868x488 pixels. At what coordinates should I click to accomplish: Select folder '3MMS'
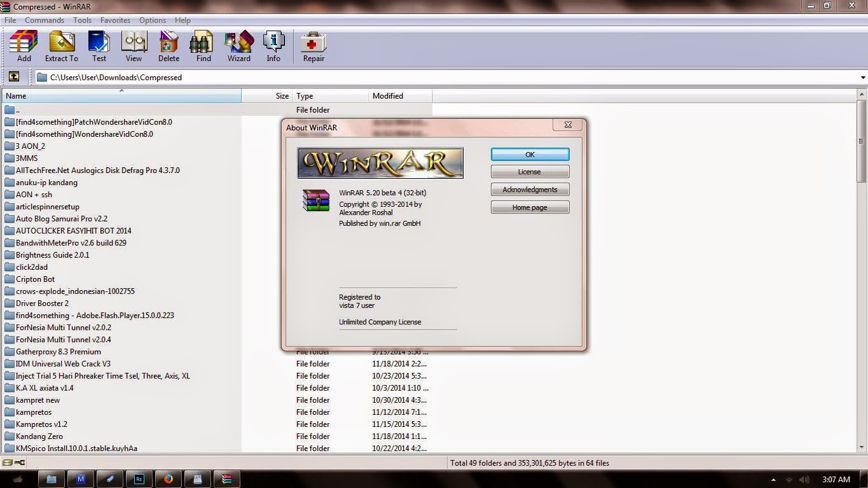click(27, 158)
